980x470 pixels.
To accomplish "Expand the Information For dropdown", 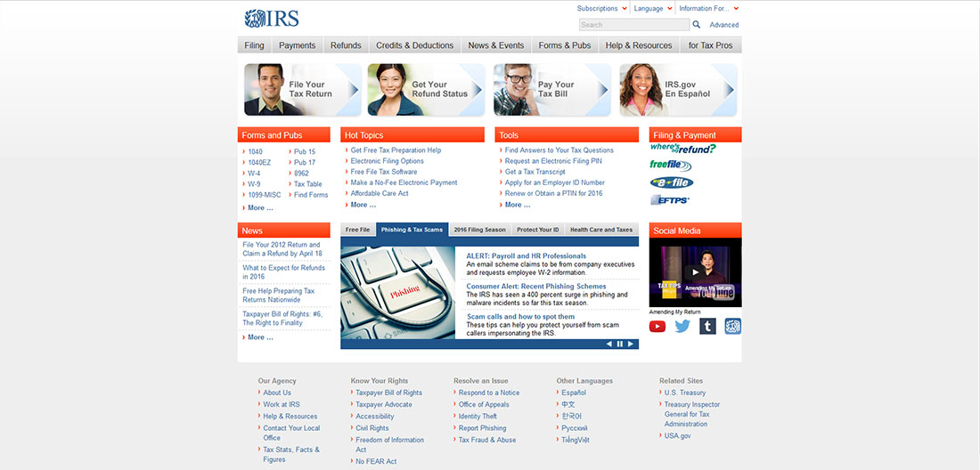I will tap(709, 8).
